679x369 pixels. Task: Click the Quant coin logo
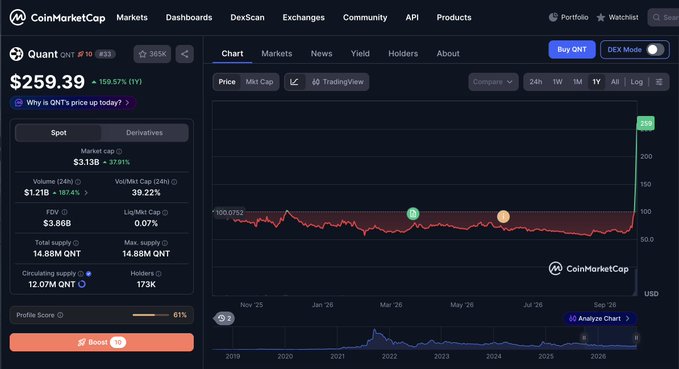coord(16,54)
